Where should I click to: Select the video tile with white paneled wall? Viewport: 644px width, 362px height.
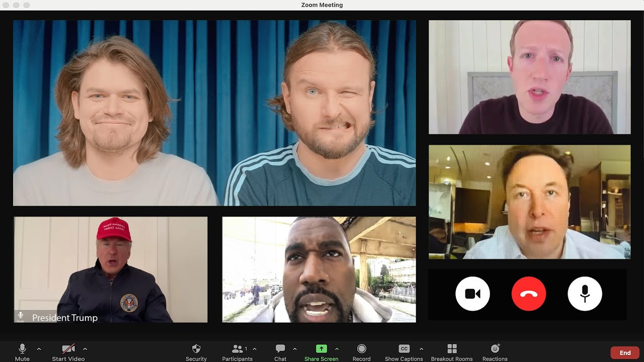pos(530,77)
